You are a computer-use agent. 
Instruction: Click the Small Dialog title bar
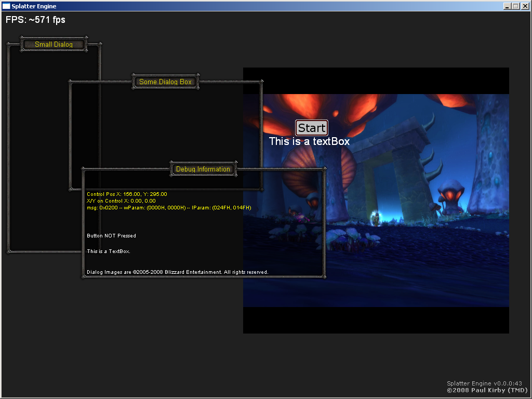coord(54,44)
